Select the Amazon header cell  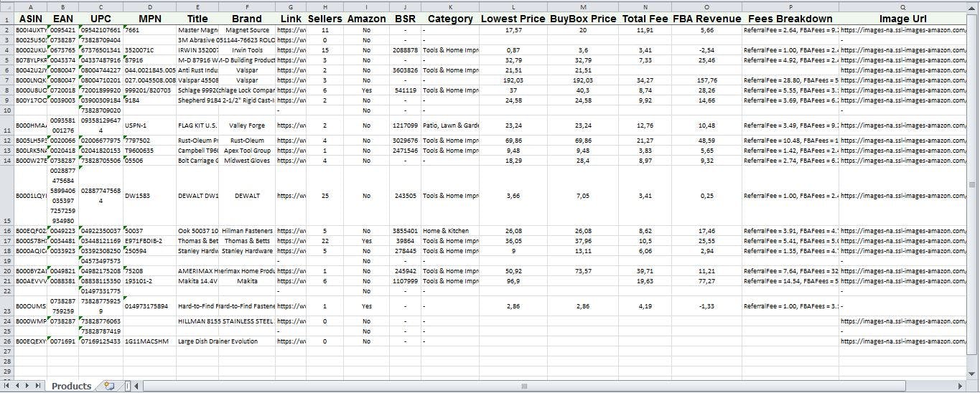point(366,19)
